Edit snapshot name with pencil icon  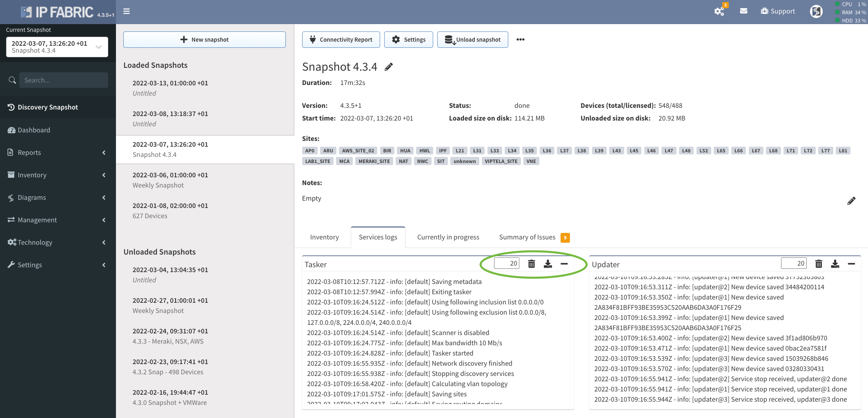389,67
